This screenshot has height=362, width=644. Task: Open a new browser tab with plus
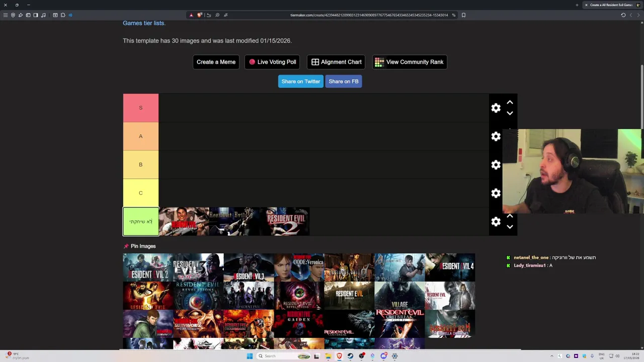point(577,5)
